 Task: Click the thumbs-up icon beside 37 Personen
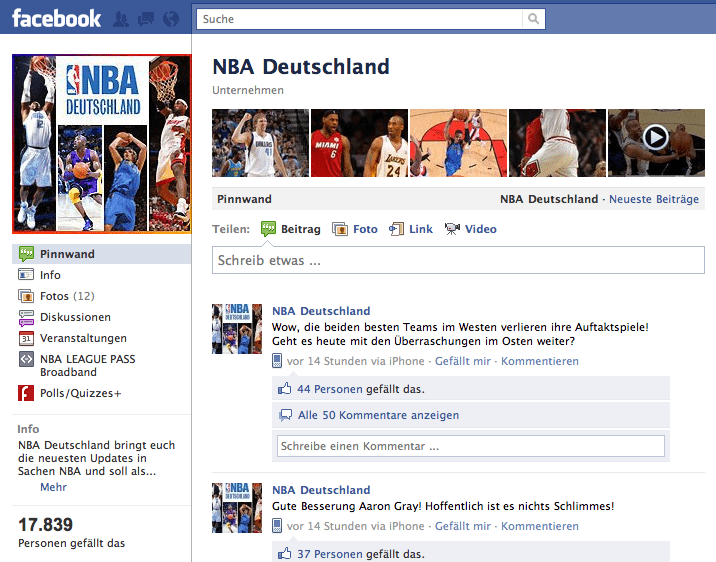click(x=284, y=553)
